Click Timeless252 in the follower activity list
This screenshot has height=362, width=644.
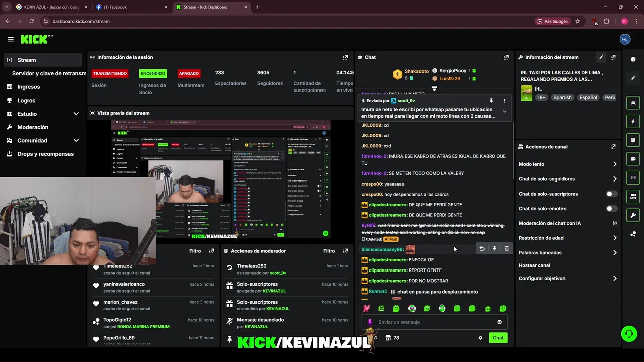[x=118, y=266]
